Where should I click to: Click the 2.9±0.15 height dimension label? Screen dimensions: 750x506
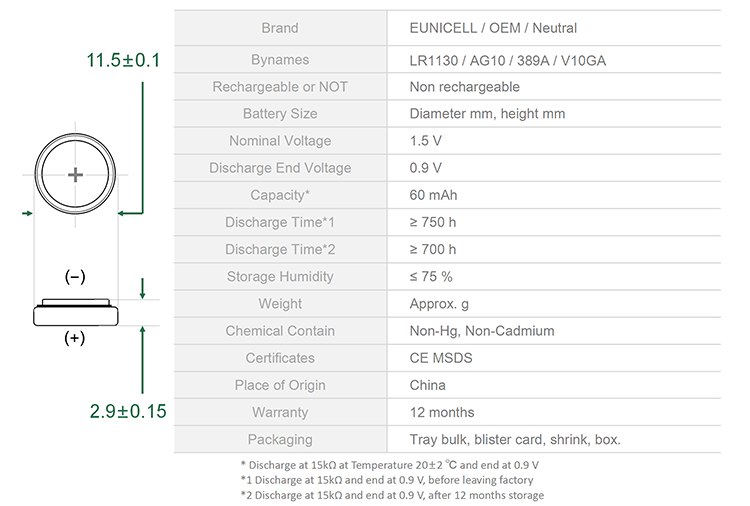pyautogui.click(x=128, y=411)
